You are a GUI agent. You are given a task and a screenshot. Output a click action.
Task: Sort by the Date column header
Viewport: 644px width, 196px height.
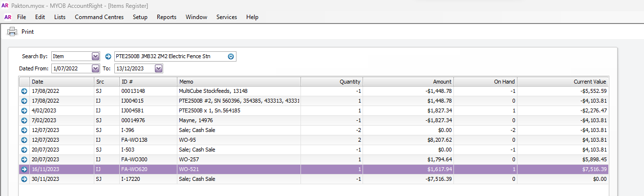[62, 82]
